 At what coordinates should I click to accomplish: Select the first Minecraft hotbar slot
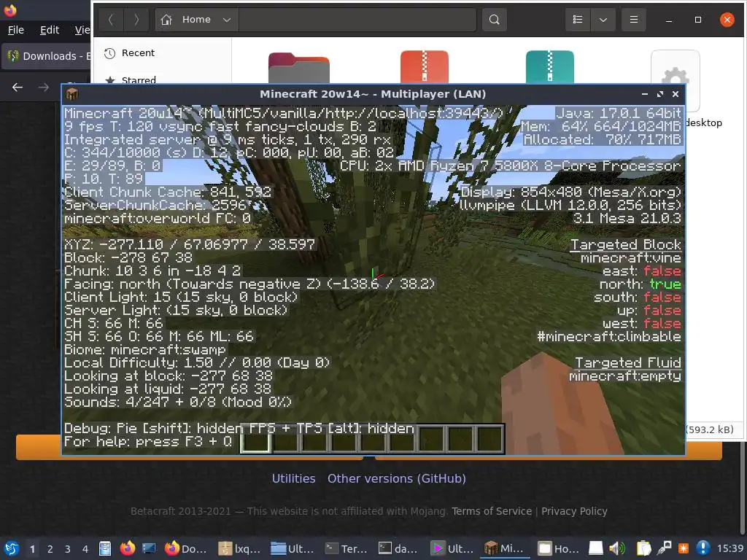[255, 438]
